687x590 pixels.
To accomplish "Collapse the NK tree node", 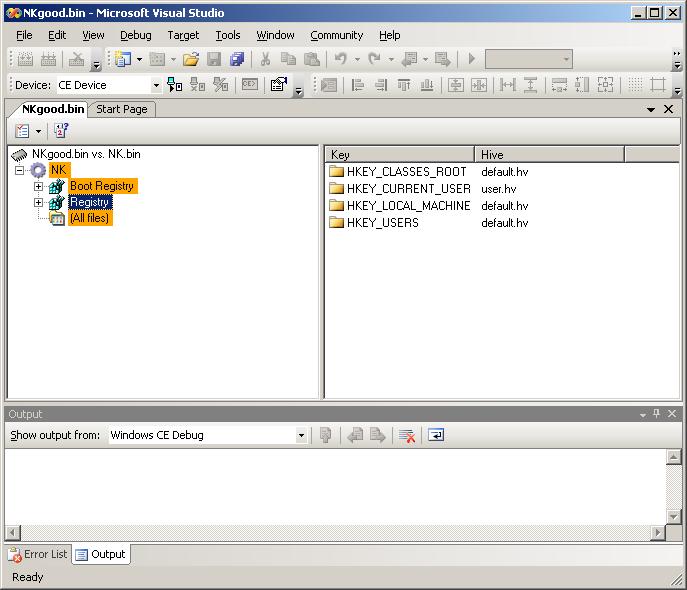I will click(19, 170).
